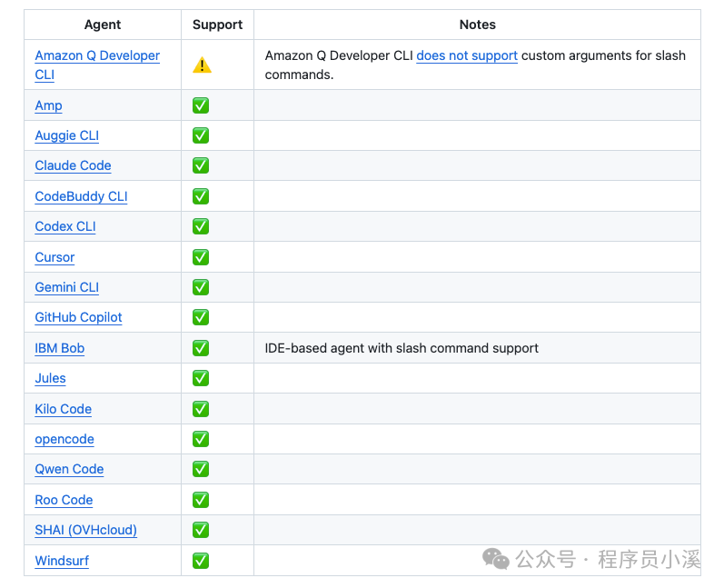
Task: Click the green checkmark for Kilo Code
Action: [201, 409]
